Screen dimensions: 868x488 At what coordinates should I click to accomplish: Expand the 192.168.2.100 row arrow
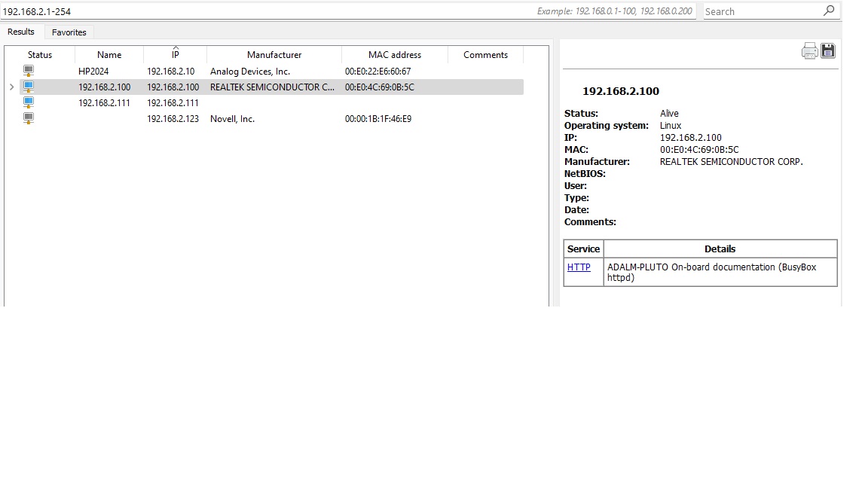pyautogui.click(x=11, y=87)
